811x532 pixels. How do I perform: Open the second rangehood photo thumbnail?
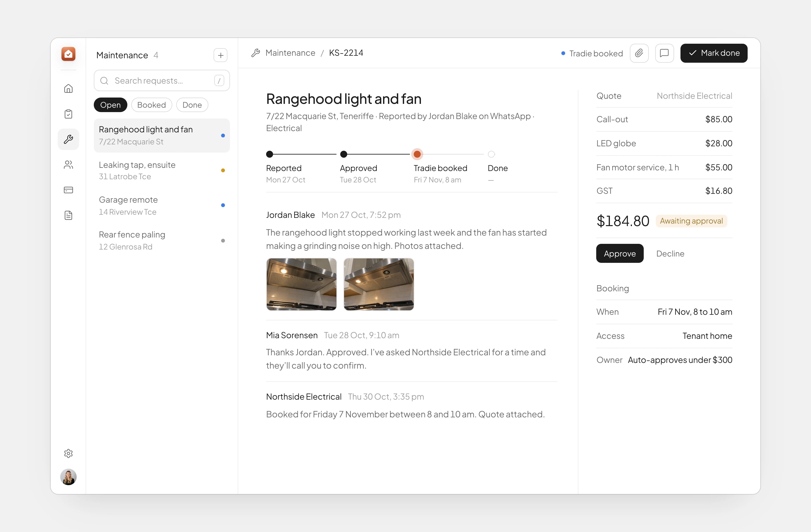[379, 284]
